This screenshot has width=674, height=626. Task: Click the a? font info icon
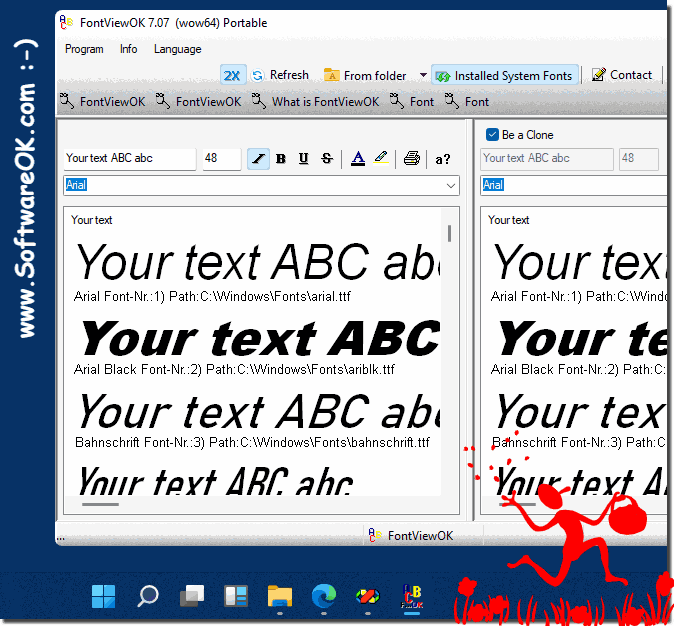[x=443, y=160]
